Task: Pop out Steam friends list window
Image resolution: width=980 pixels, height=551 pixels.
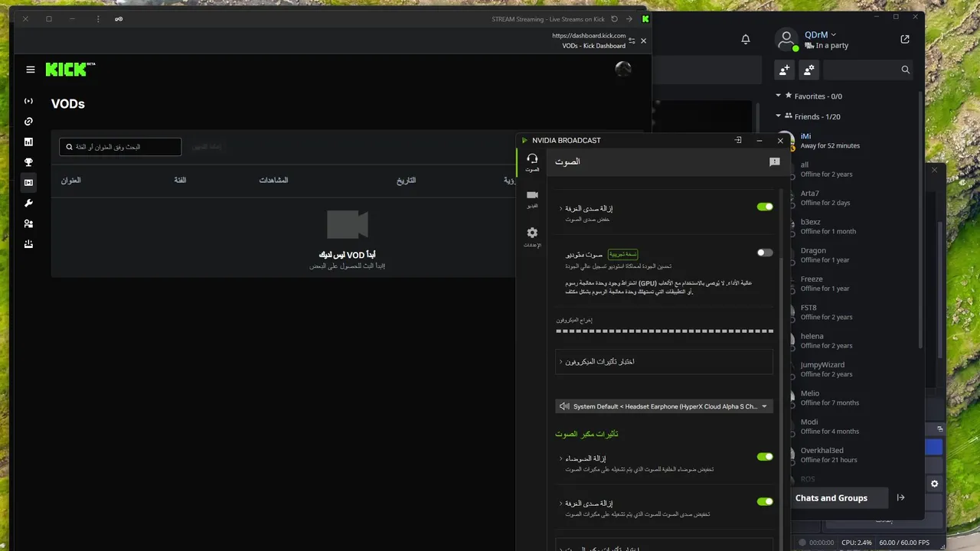Action: click(x=905, y=40)
